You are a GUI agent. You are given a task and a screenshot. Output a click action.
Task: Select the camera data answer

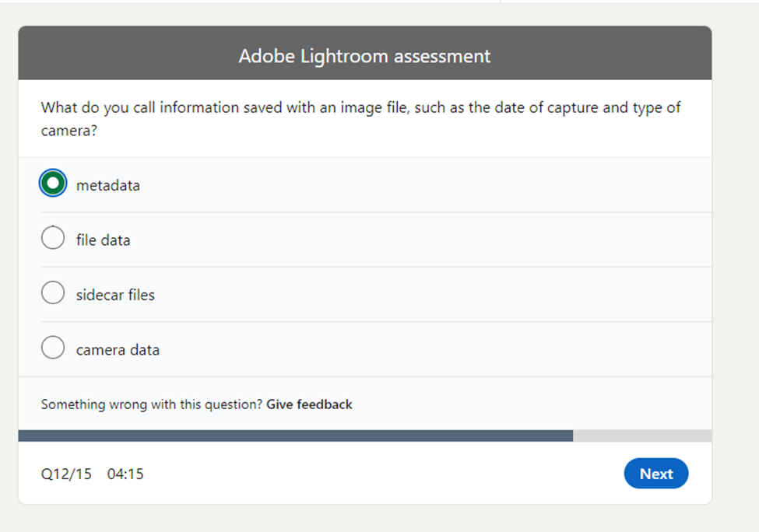click(52, 348)
